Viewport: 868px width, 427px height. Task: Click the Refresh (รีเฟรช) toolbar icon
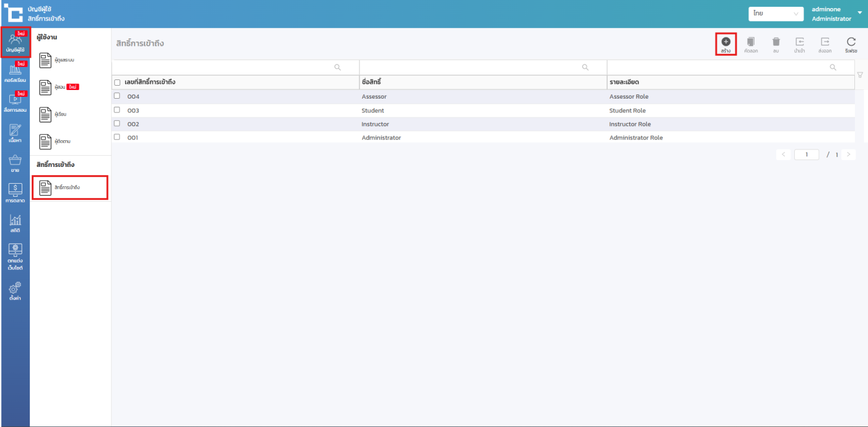coord(851,42)
